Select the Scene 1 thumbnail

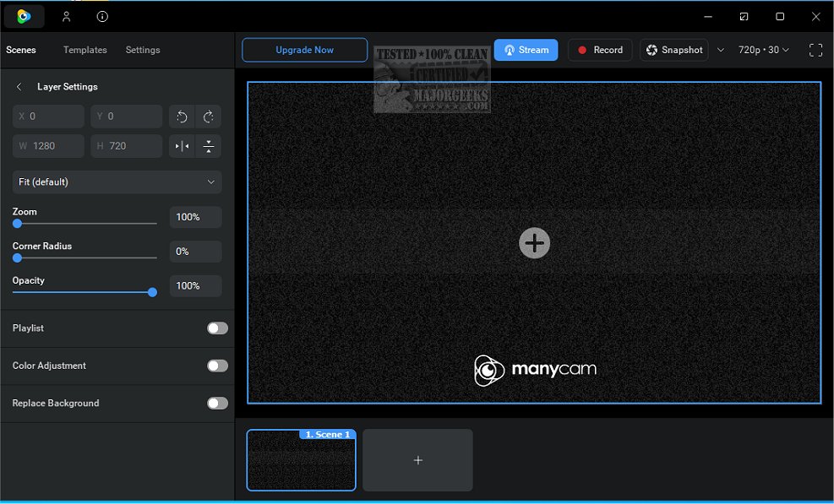click(x=301, y=460)
